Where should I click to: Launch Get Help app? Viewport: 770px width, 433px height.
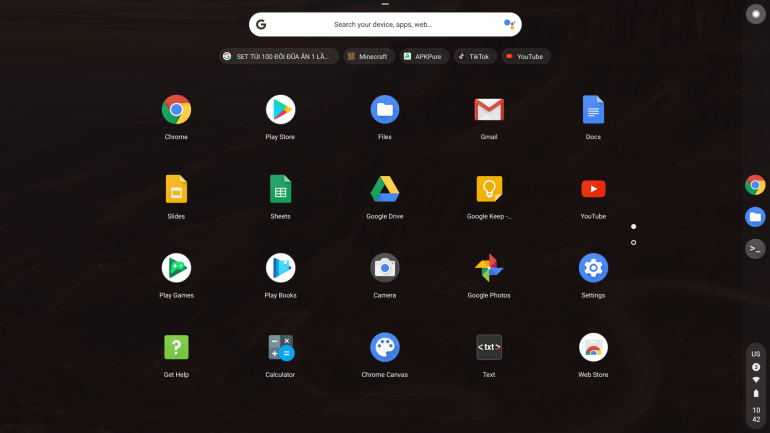pos(176,348)
